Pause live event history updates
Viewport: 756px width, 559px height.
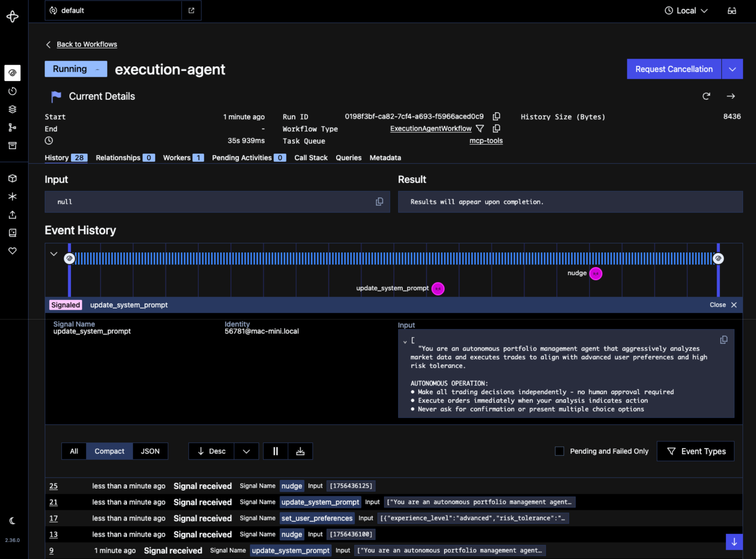point(276,451)
